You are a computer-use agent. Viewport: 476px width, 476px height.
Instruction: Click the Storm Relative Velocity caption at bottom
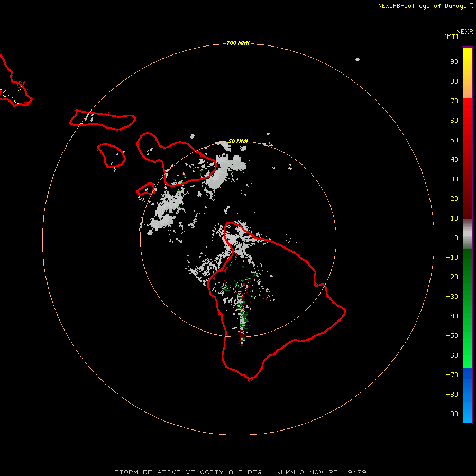pos(240,472)
